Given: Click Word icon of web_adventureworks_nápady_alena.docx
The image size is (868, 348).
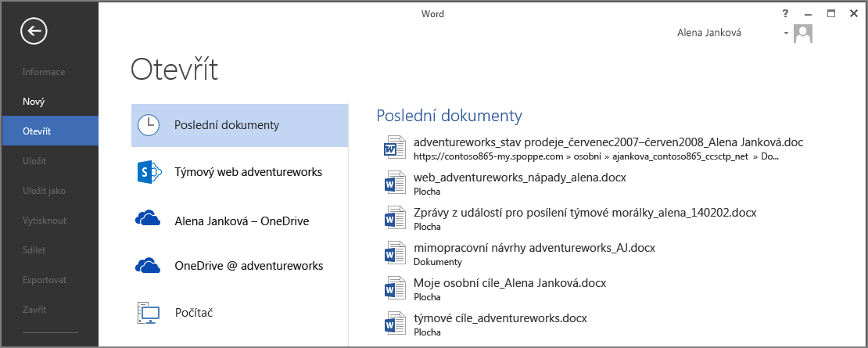Looking at the screenshot, I should click(x=395, y=182).
